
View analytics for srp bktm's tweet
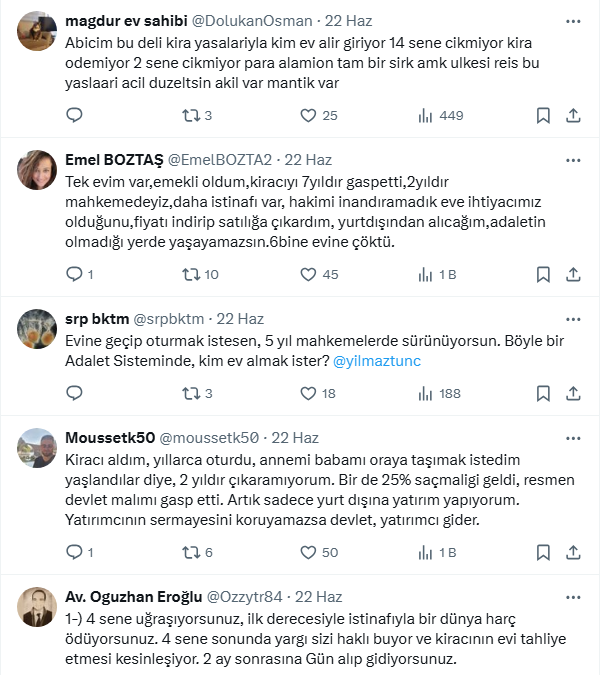click(x=422, y=394)
